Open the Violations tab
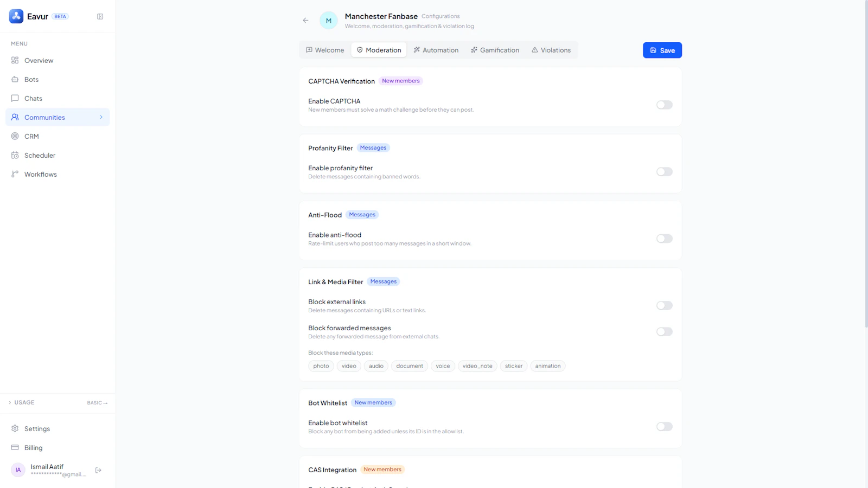The width and height of the screenshot is (868, 488). coord(551,50)
